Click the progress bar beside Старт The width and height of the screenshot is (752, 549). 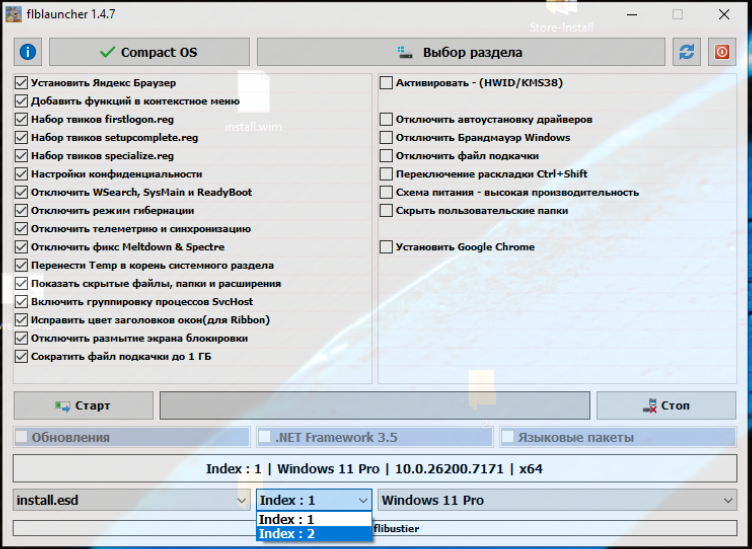coord(374,406)
